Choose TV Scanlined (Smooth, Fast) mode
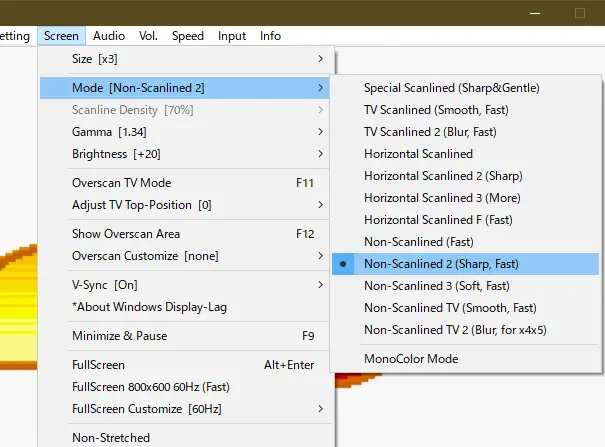Viewport: 605px width, 447px height. pos(449,110)
